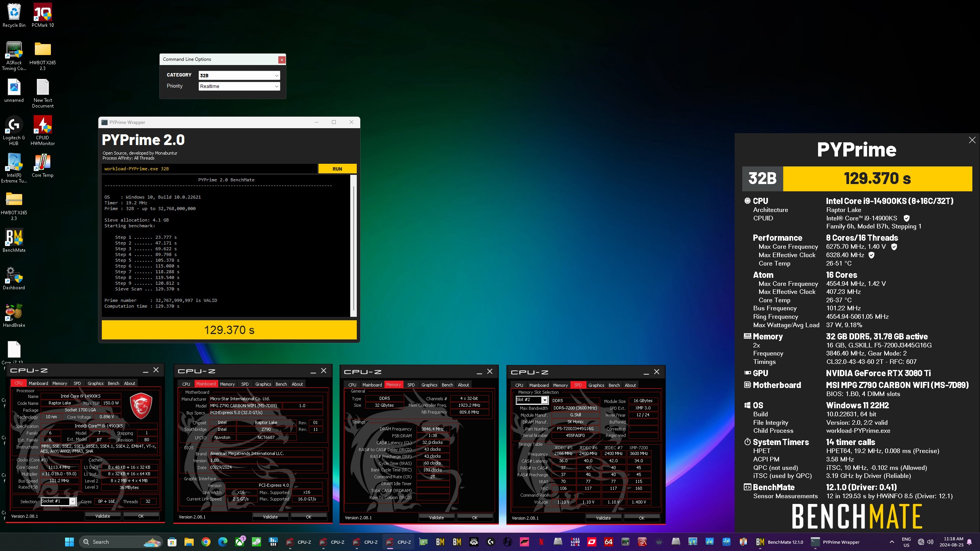Switch to Memory tab in first CPU-Z window
This screenshot has height=551, width=980.
pyautogui.click(x=60, y=383)
